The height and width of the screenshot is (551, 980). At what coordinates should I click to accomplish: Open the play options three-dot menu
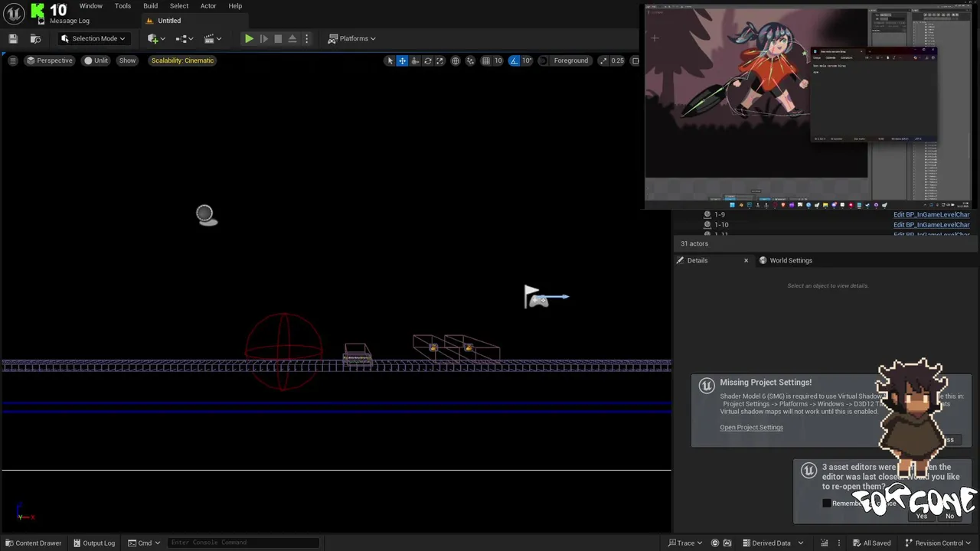(306, 38)
